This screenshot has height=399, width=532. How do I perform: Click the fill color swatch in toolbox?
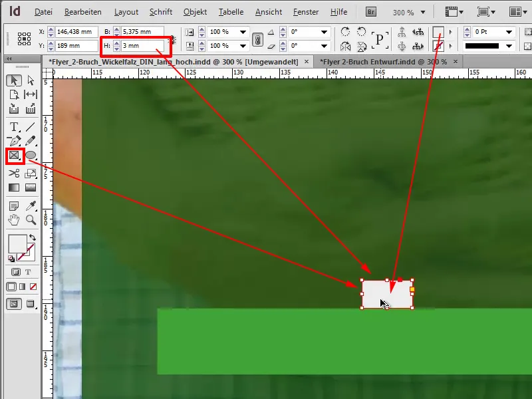[17, 244]
